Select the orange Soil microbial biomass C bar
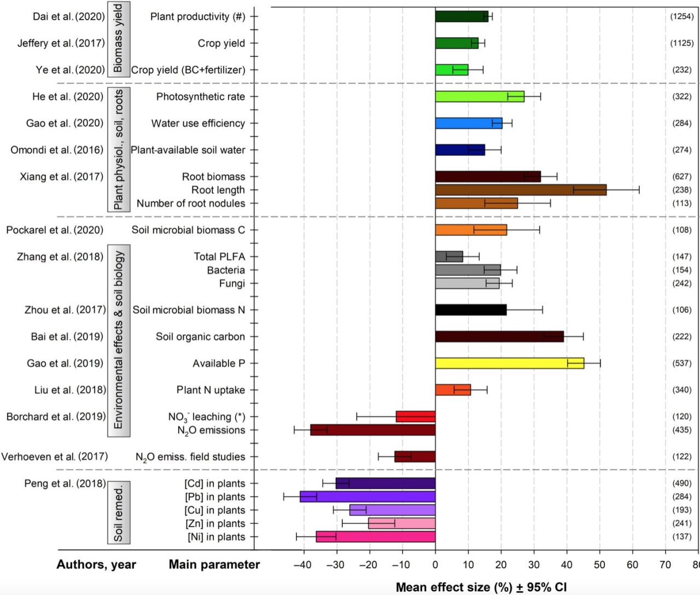700x595 pixels. [x=470, y=230]
